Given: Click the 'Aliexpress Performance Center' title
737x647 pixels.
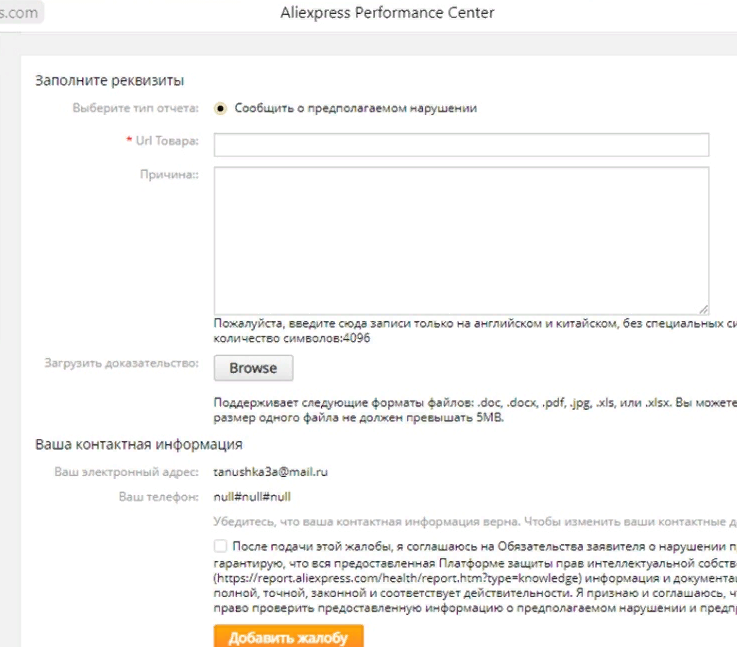Looking at the screenshot, I should point(387,13).
